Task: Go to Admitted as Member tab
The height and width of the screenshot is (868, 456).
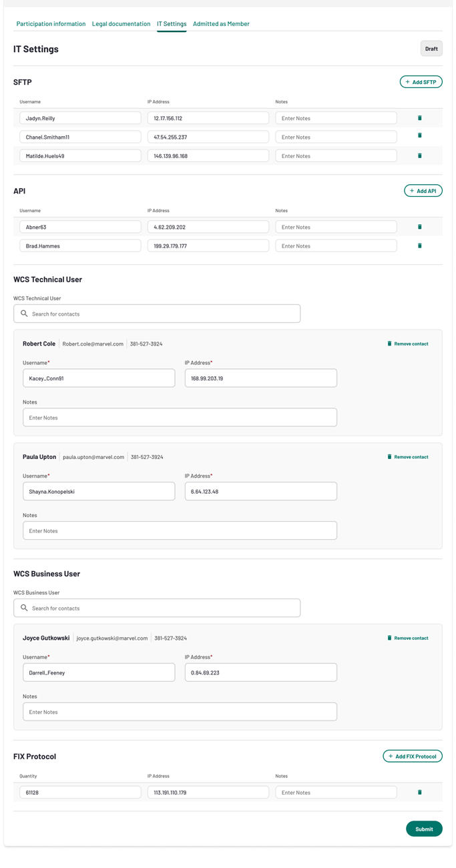Action: click(x=221, y=23)
